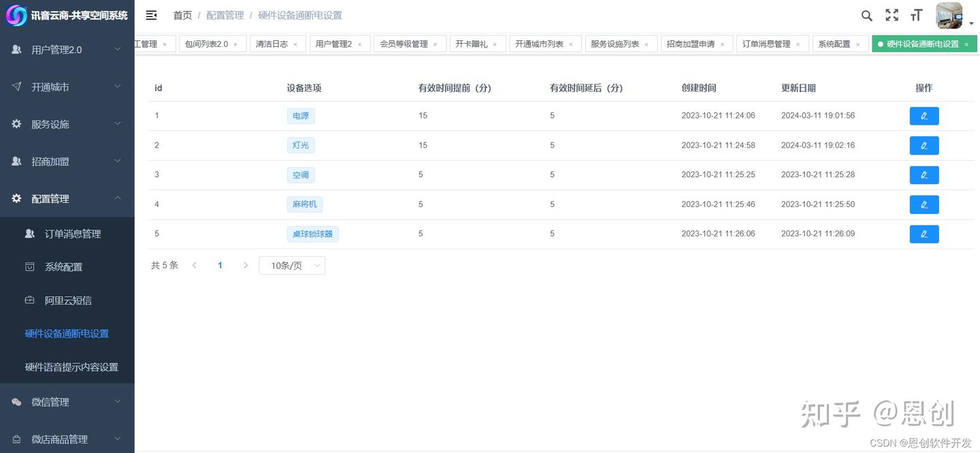The width and height of the screenshot is (980, 453).
Task: Close the 用户管理2 tab
Action: 359,44
